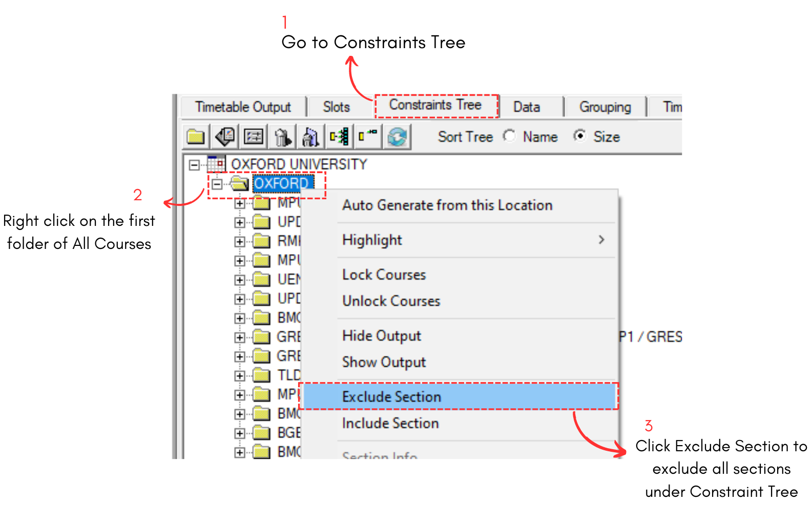
Task: Click the expand tree branches toolbar icon
Action: [339, 137]
